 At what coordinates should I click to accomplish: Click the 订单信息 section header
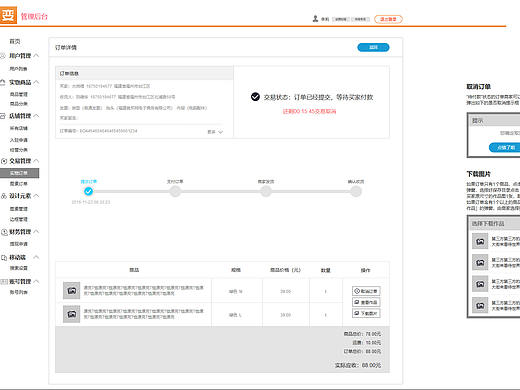pyautogui.click(x=144, y=73)
